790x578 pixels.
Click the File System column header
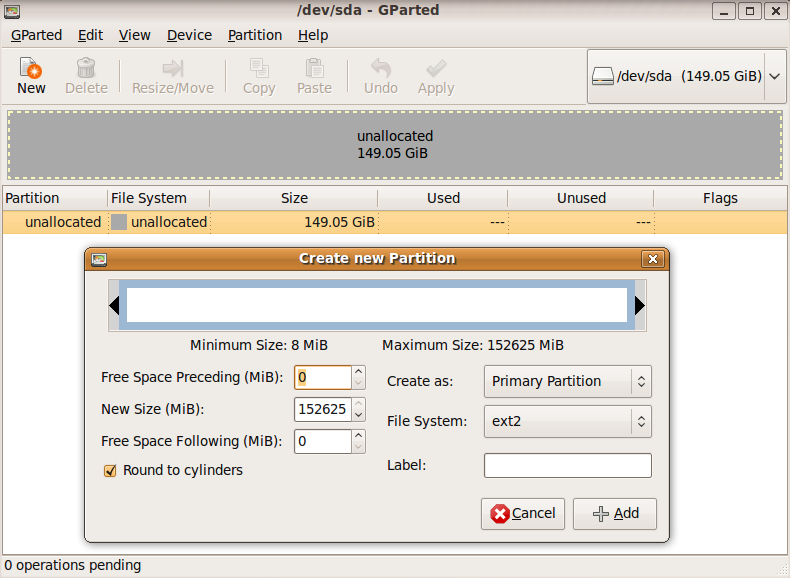[x=159, y=199]
